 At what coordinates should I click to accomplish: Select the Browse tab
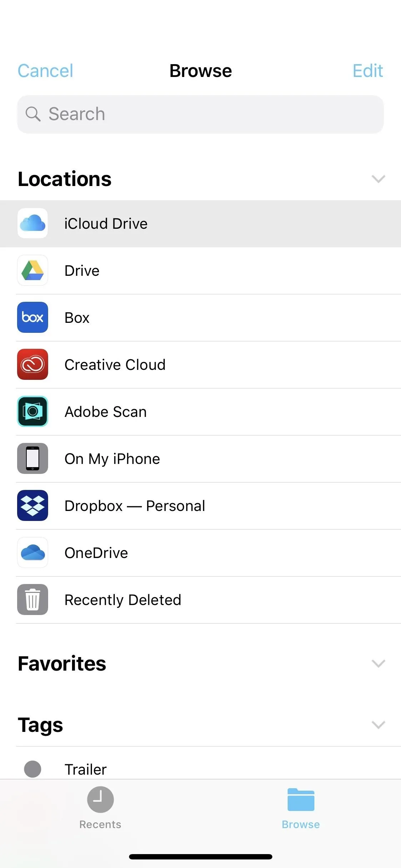click(301, 808)
